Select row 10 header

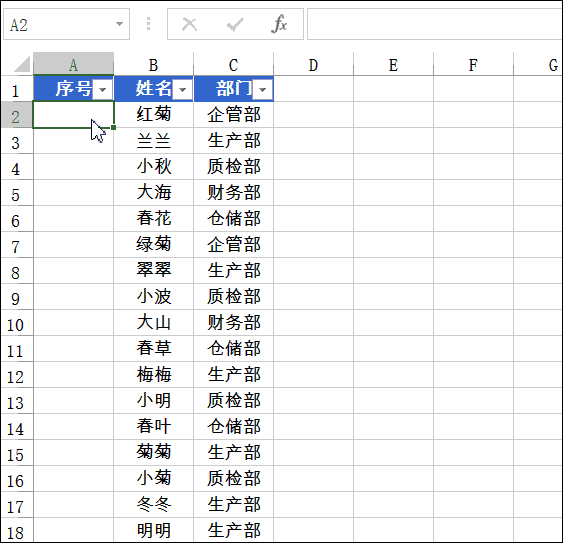pos(17,323)
